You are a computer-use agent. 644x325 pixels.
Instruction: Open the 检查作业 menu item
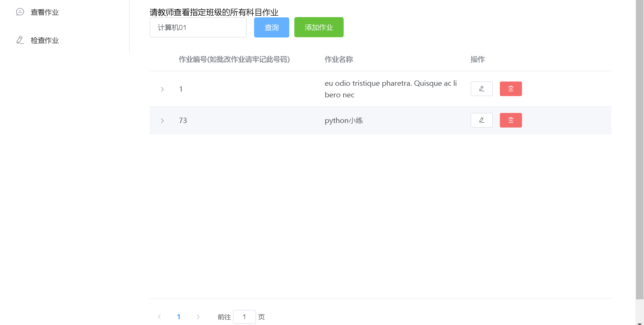coord(45,40)
